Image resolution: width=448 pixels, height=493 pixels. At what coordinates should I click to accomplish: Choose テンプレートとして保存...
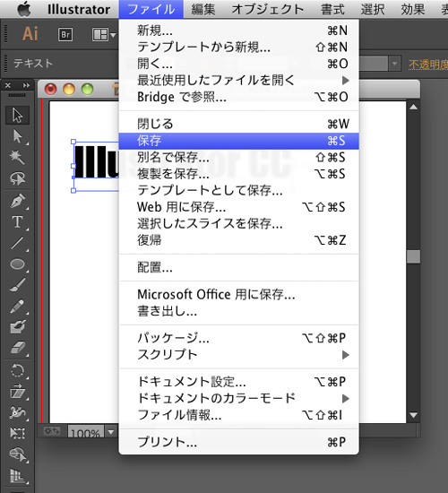(238, 191)
